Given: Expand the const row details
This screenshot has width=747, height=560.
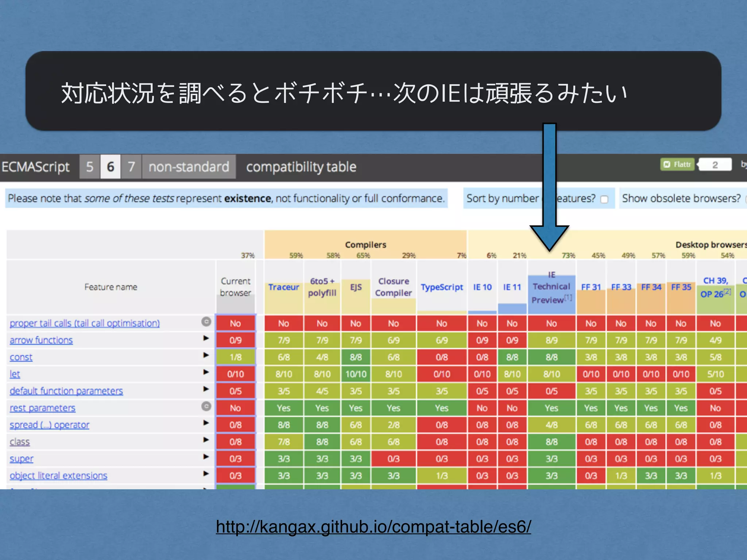Looking at the screenshot, I should click(x=206, y=355).
